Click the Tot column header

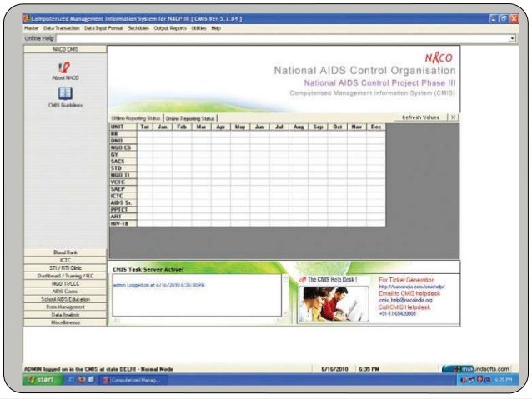(145, 127)
